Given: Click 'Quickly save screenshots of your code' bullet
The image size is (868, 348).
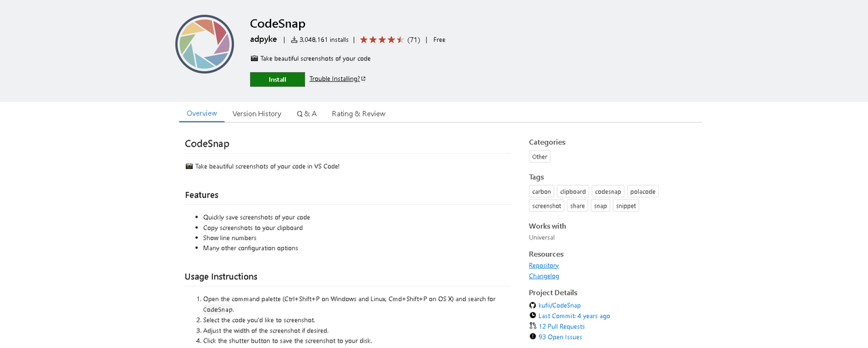Looking at the screenshot, I should pos(256,217).
